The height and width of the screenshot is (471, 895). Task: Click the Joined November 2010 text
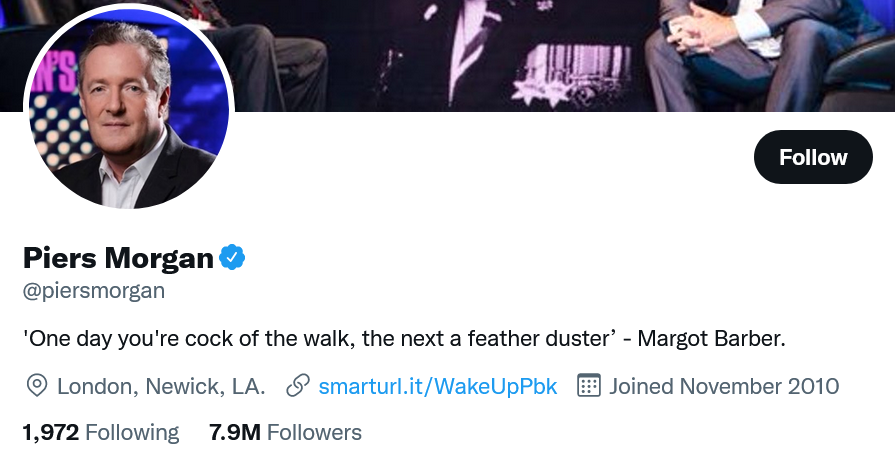coord(724,386)
